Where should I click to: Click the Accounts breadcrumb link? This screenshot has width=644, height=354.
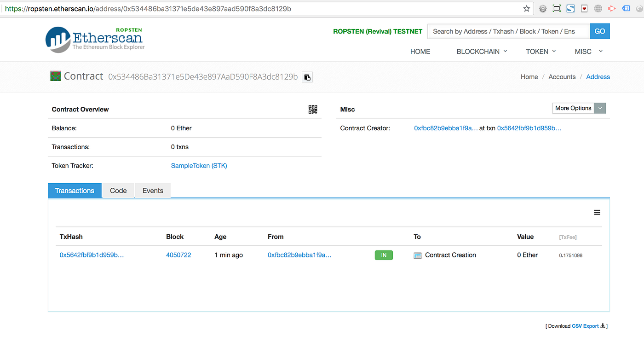coord(562,77)
